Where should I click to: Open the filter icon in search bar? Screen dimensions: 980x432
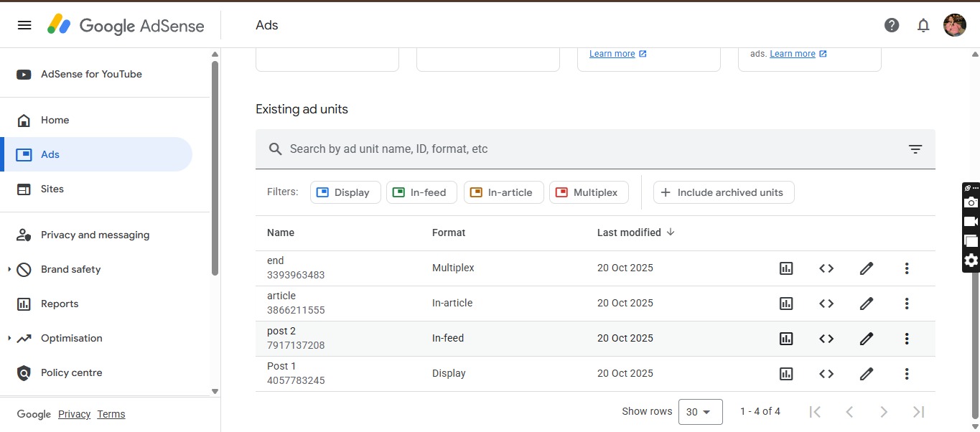915,149
